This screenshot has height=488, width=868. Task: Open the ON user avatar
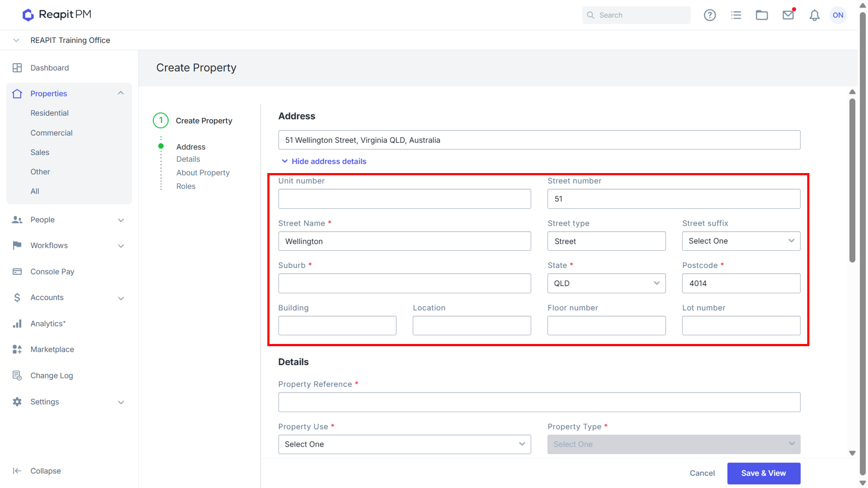838,15
